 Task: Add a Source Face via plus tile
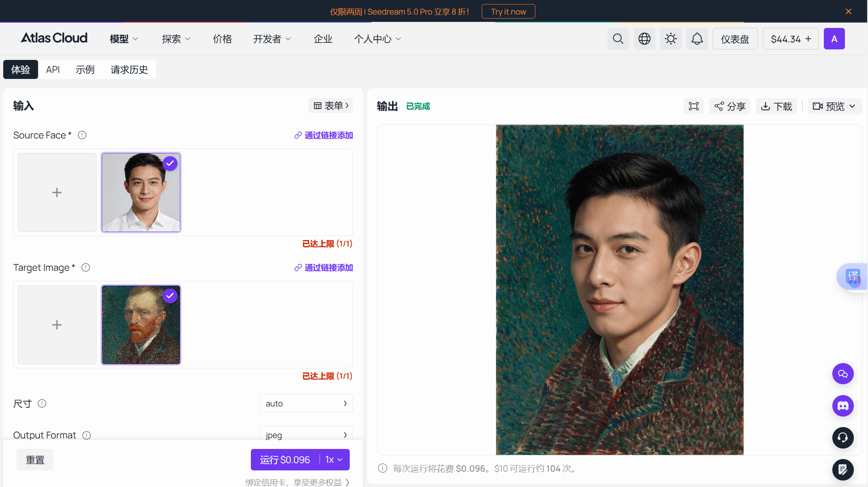[57, 192]
